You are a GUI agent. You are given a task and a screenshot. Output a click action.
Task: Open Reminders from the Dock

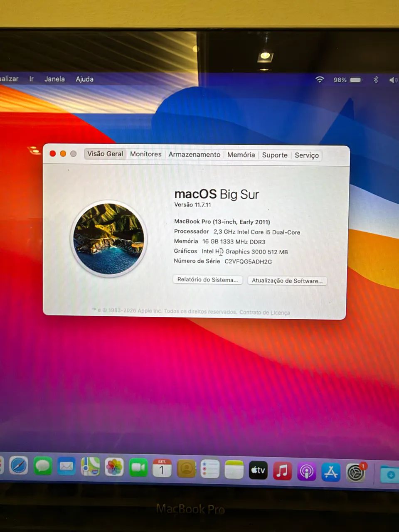coord(210,470)
